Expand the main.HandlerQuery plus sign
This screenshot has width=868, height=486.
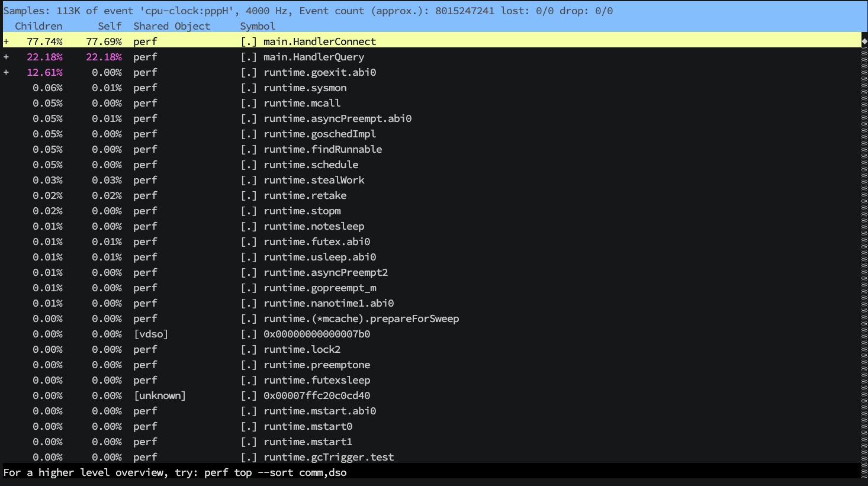tap(6, 57)
